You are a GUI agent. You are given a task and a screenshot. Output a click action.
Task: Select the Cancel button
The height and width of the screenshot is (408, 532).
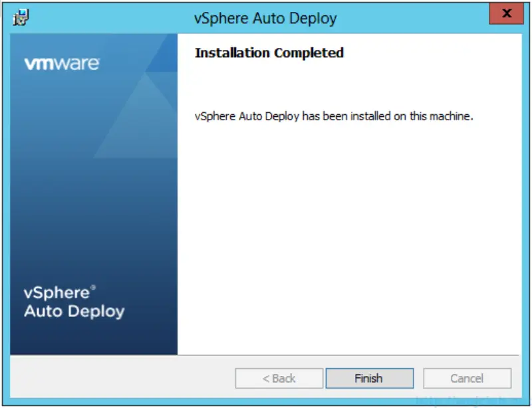(x=466, y=378)
